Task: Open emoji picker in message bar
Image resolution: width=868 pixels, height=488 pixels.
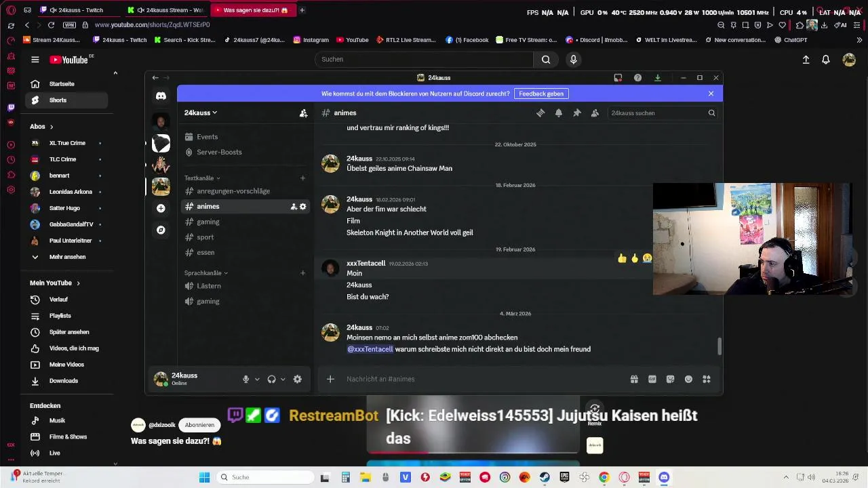Action: tap(688, 380)
